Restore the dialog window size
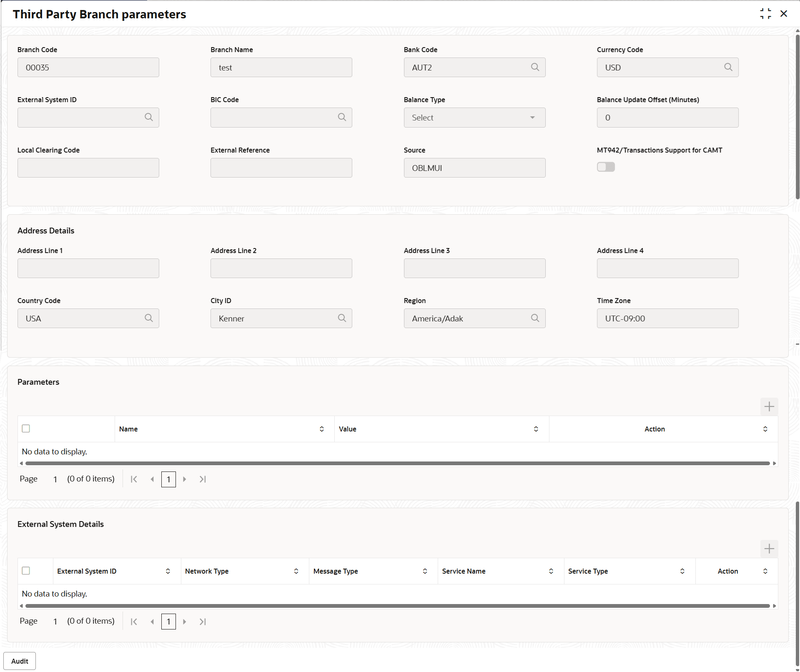 tap(765, 13)
